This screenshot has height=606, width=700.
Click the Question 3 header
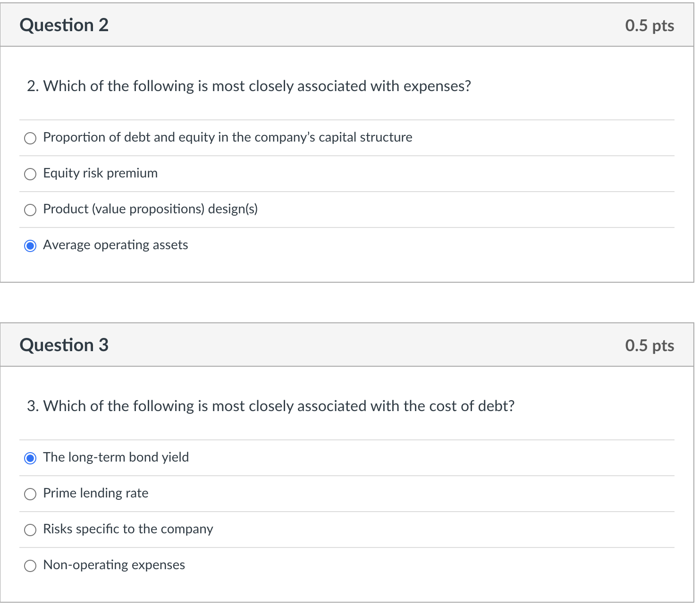[x=64, y=345]
